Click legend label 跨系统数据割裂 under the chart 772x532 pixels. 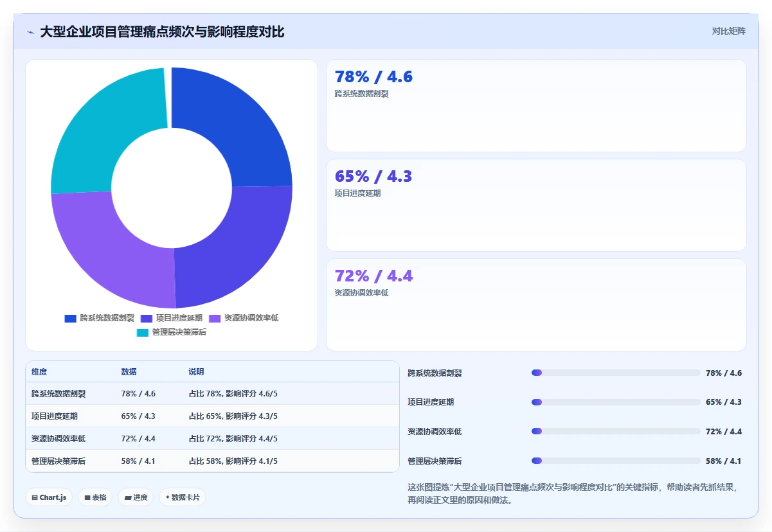coord(107,318)
